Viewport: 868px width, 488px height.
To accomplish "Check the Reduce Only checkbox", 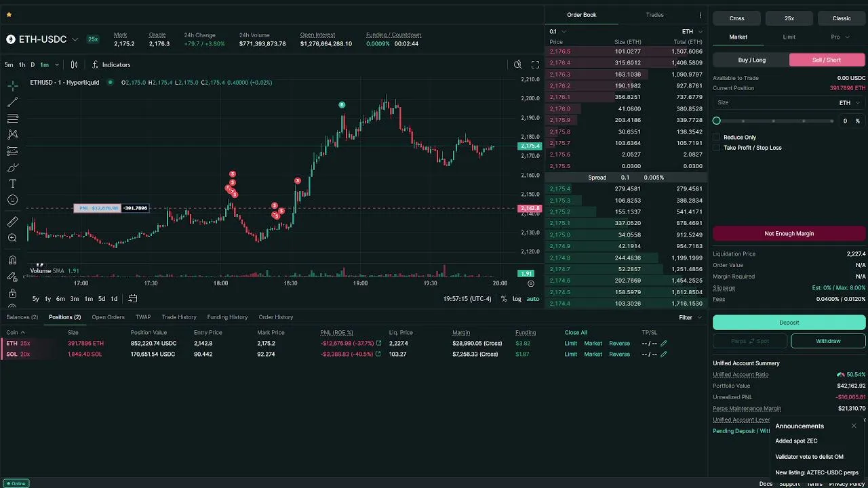I will 717,137.
